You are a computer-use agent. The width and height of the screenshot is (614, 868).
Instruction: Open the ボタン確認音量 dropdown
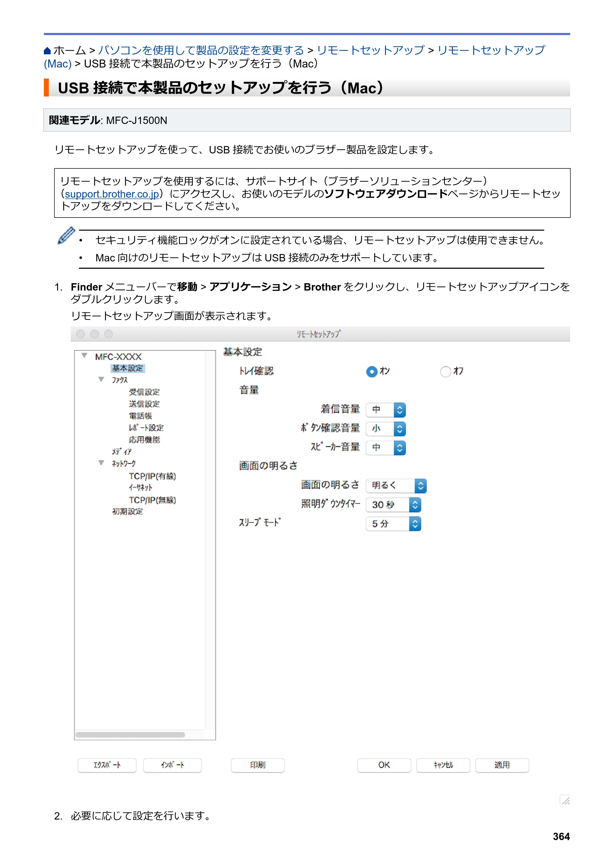(x=386, y=429)
